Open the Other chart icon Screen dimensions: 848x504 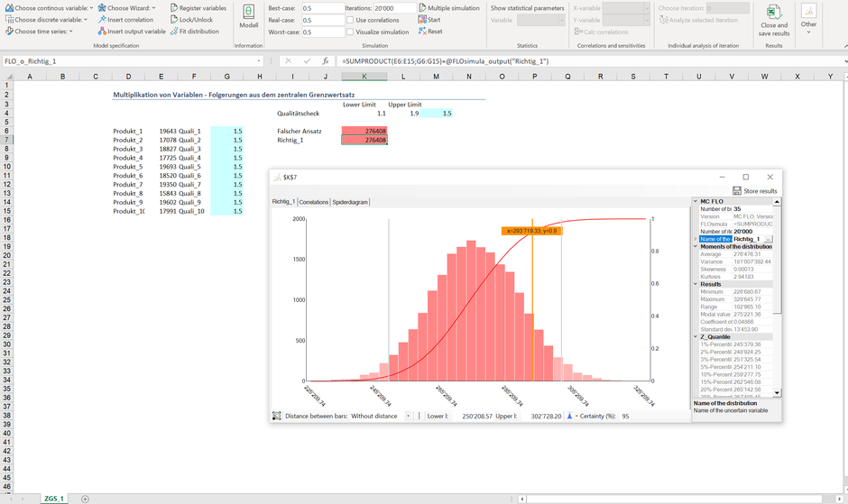(x=808, y=12)
